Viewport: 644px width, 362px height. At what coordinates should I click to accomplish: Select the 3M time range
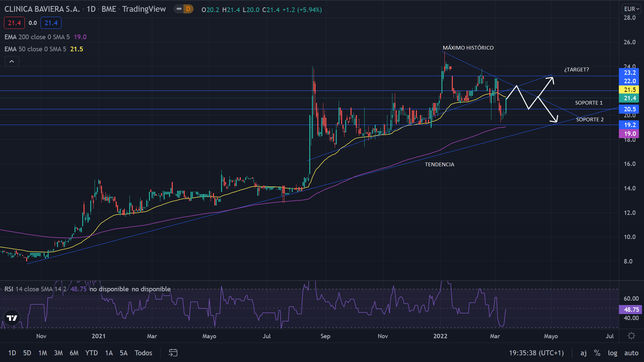click(58, 353)
